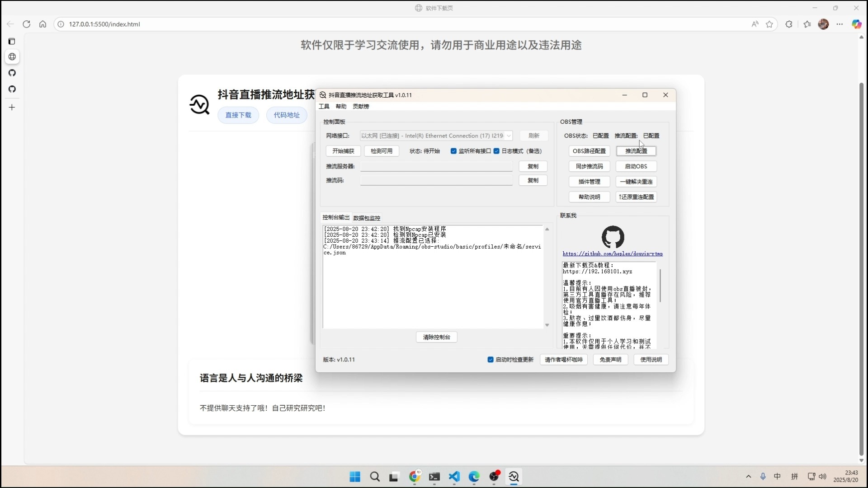
Task: Open the 免责声明 button
Action: click(x=610, y=360)
